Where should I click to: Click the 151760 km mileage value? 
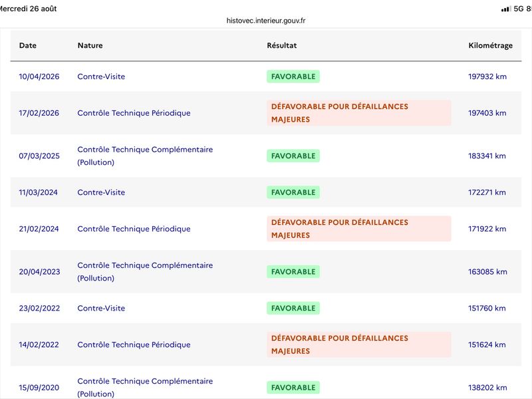487,309
